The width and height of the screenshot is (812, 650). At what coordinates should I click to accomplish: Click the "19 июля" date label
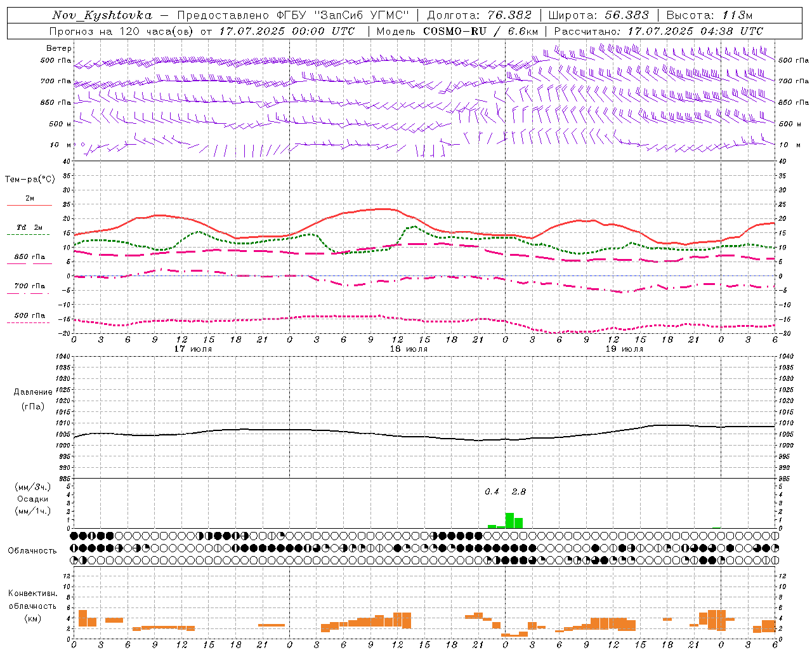[624, 349]
